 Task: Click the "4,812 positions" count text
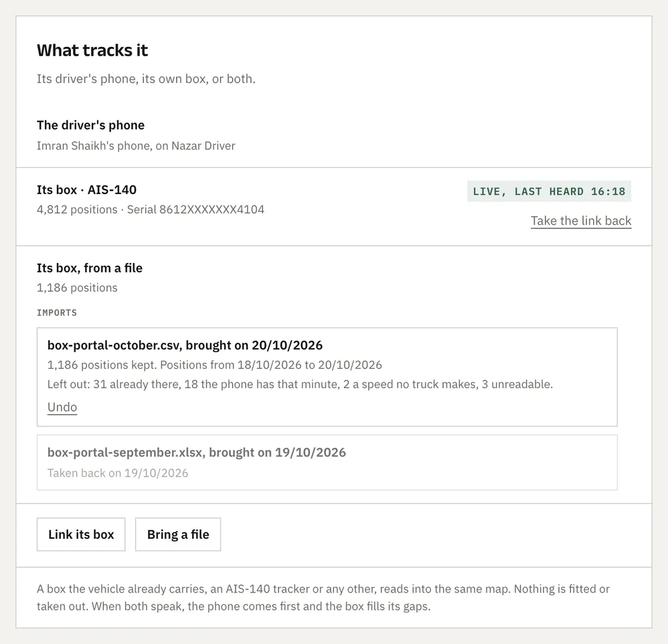coord(77,210)
